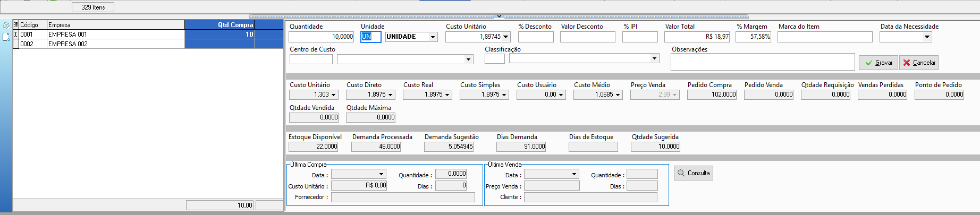Screen dimensions: 980x215
Task: Open the Classificação description dropdown
Action: tap(654, 58)
